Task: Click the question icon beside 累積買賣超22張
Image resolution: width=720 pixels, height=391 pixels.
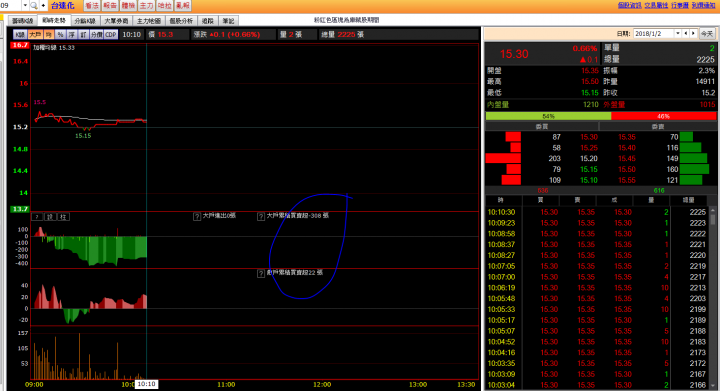Action: pyautogui.click(x=261, y=274)
